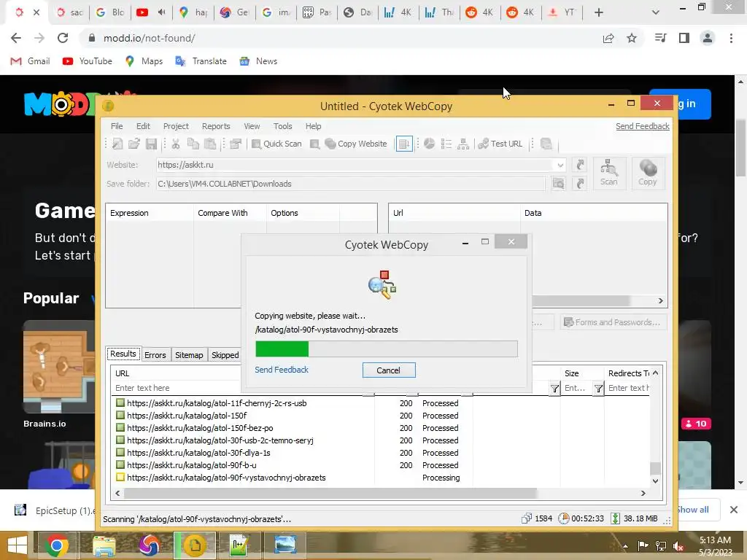Viewport: 747px width, 560px height.
Task: Click the browse folder icon beside Save folder
Action: (558, 184)
